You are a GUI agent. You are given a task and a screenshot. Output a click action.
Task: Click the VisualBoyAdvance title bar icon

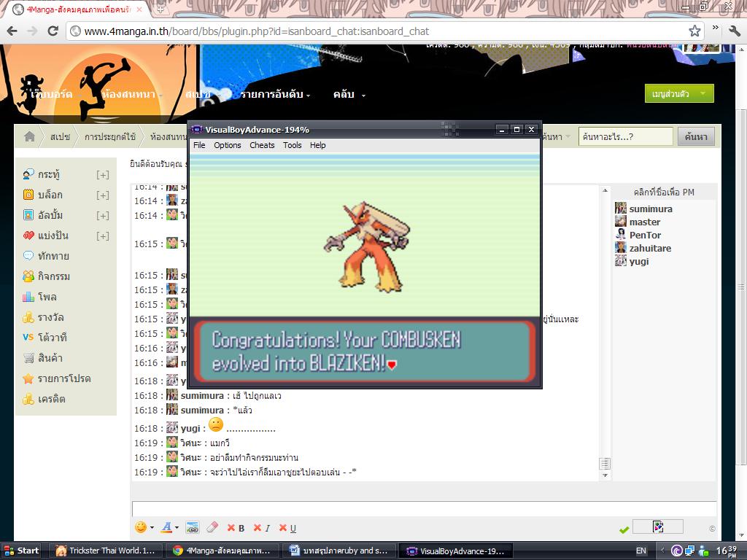point(196,130)
